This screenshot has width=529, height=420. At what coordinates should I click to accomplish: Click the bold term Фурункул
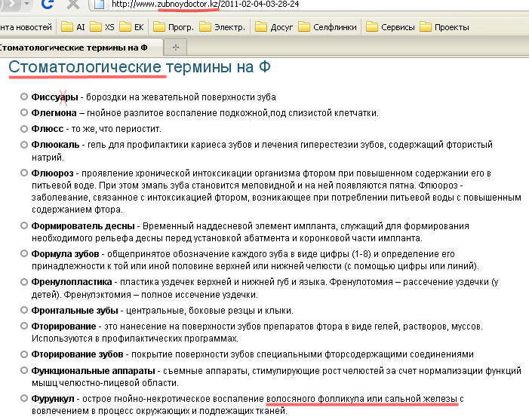pos(53,399)
